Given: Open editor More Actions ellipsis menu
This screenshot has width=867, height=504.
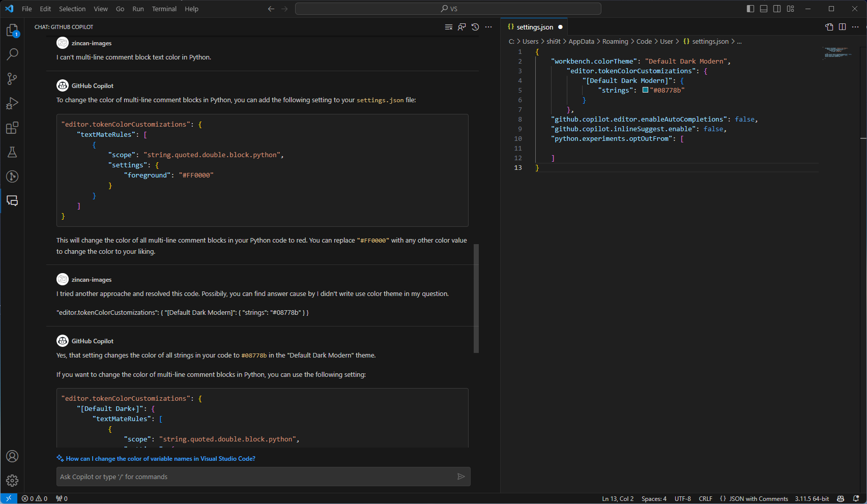Looking at the screenshot, I should [x=856, y=27].
